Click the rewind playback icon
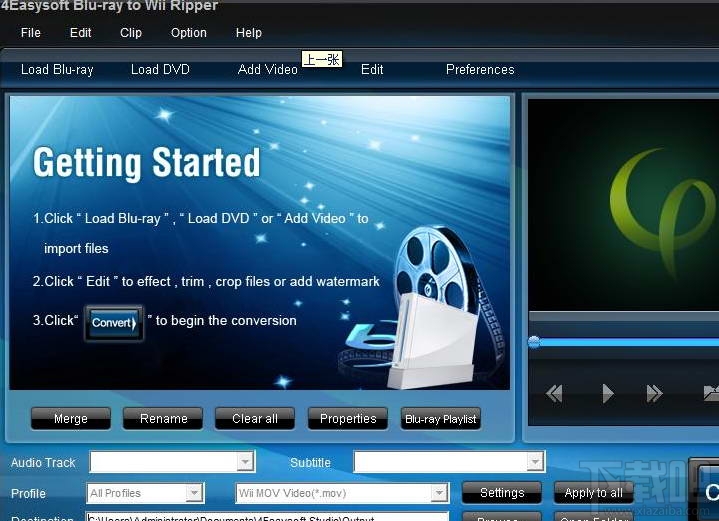 [x=554, y=393]
